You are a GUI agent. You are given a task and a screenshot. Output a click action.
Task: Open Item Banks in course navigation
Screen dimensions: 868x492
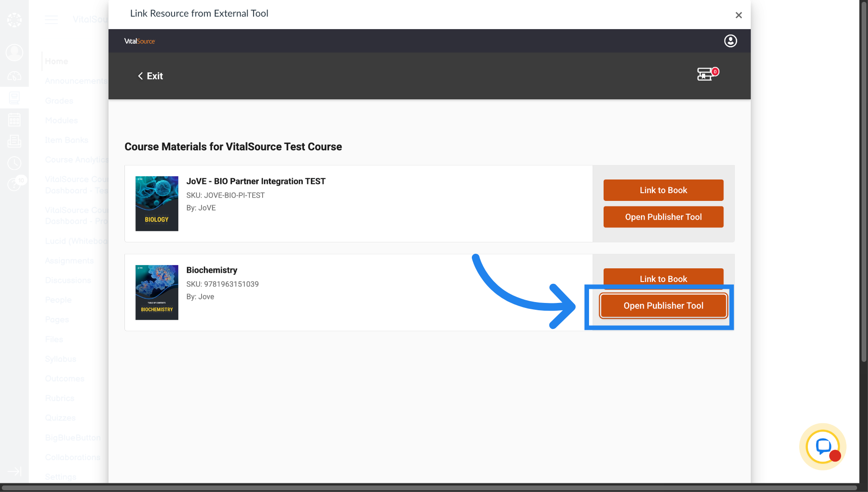click(x=67, y=140)
